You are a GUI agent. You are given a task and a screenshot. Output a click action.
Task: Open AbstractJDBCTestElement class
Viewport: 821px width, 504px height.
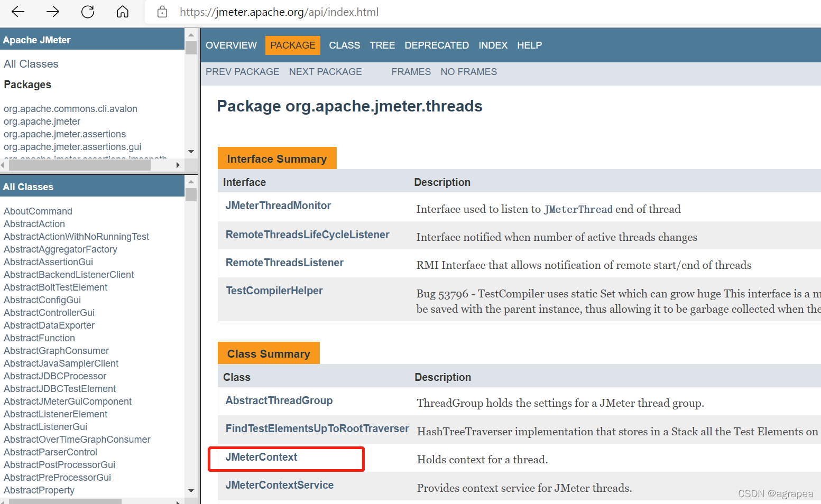pyautogui.click(x=60, y=389)
